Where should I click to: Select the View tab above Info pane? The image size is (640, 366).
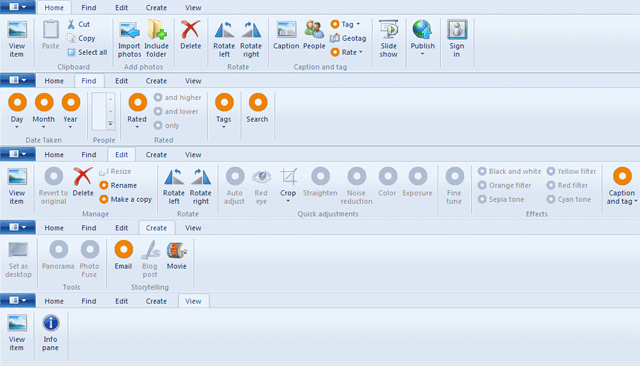(193, 301)
